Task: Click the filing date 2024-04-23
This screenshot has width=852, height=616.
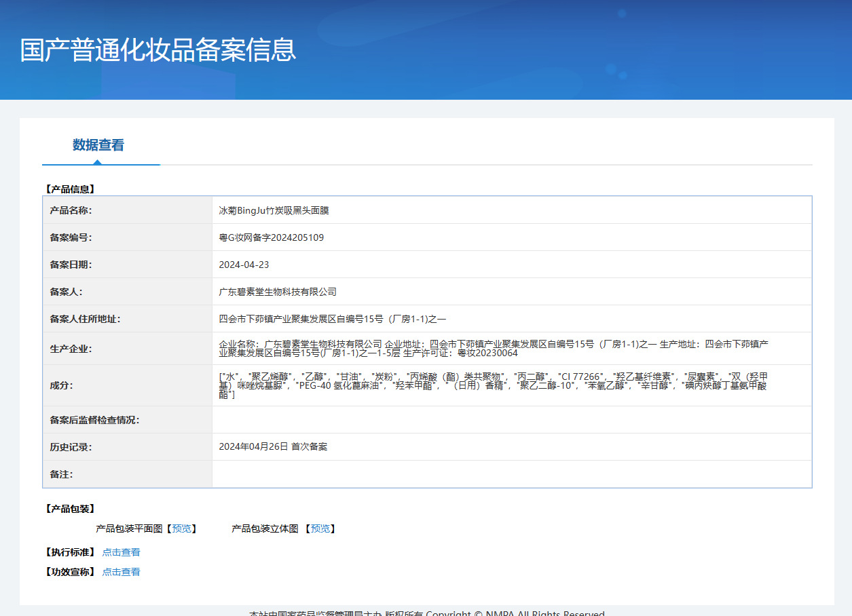Action: 244,265
